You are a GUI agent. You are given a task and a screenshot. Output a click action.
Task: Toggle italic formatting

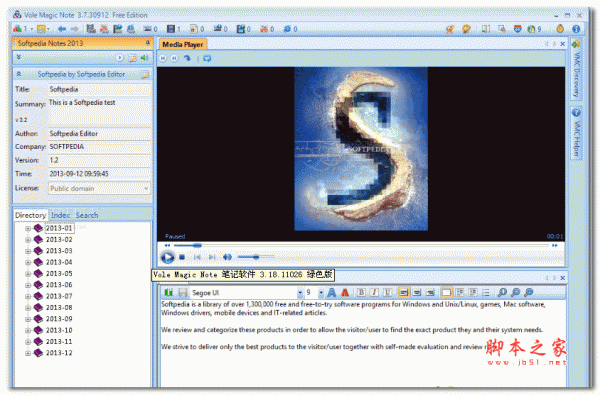pos(374,293)
